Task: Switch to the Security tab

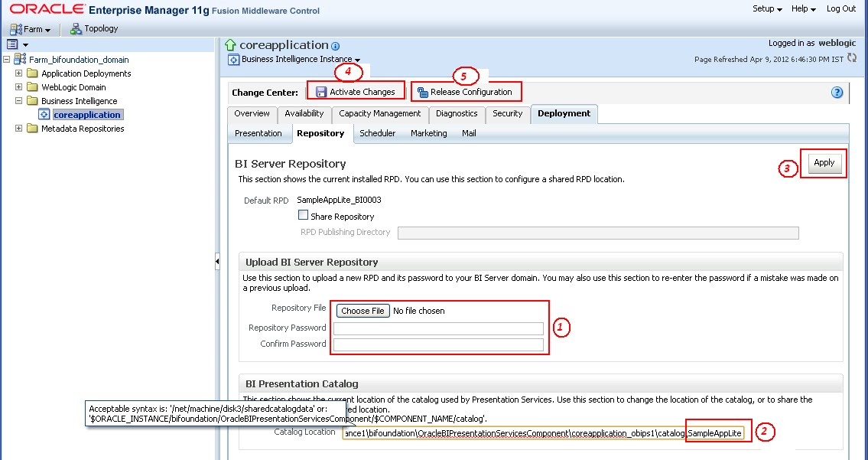Action: point(507,113)
